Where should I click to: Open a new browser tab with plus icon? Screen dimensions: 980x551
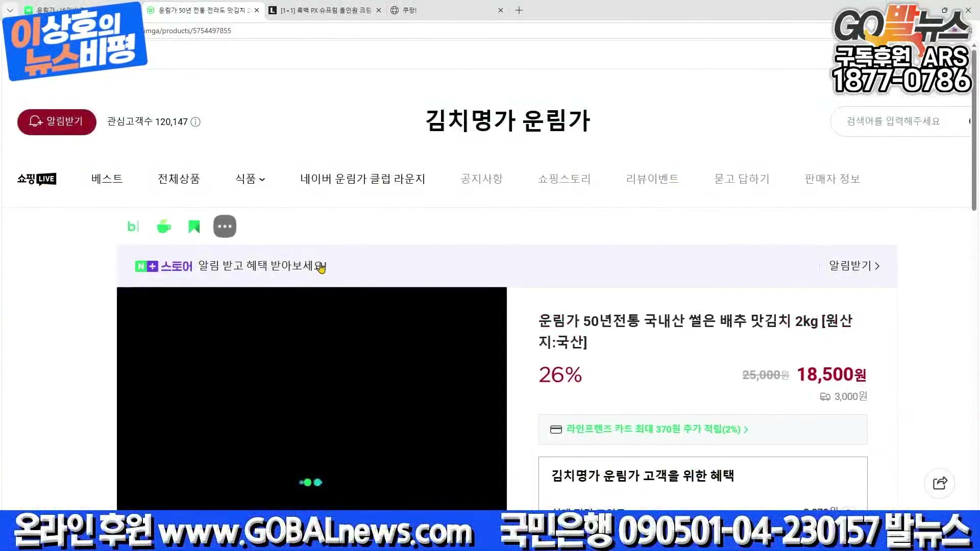coord(519,10)
